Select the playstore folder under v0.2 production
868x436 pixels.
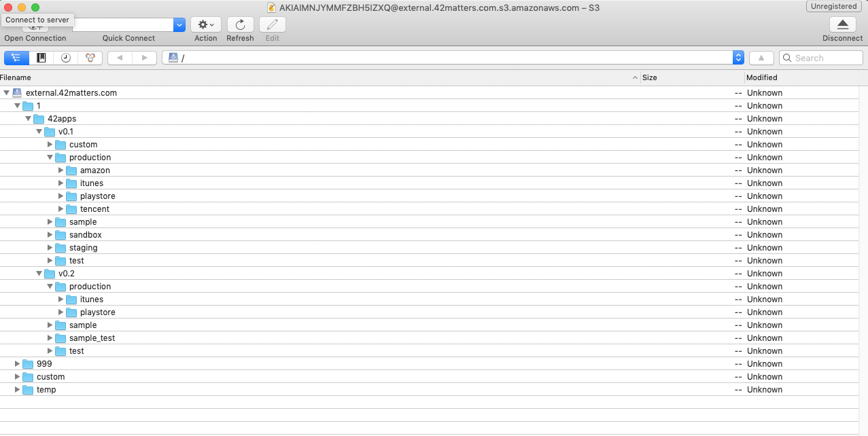98,312
